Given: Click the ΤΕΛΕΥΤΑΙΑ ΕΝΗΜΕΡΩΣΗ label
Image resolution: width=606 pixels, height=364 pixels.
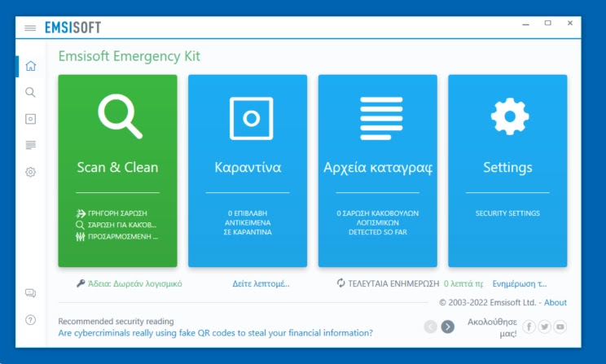Looking at the screenshot, I should pos(393,283).
